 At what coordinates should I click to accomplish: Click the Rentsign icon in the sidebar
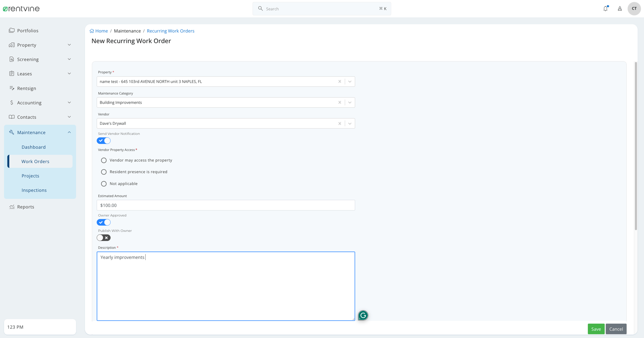click(12, 88)
